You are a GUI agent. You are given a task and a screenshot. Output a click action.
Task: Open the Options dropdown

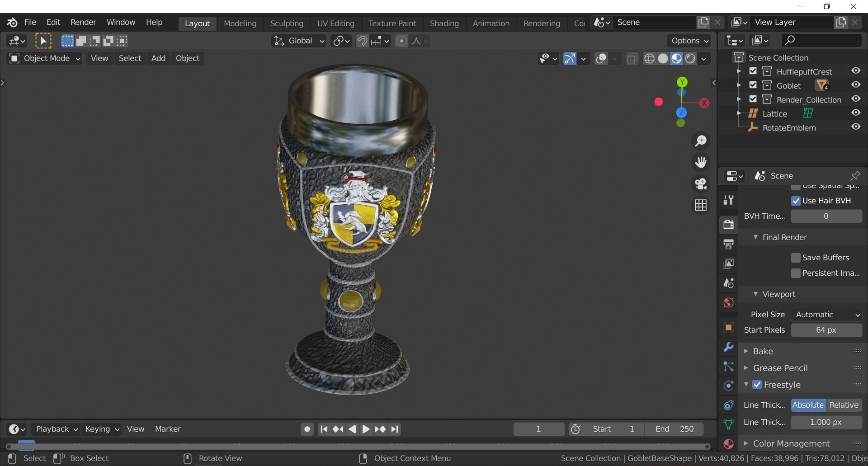tap(689, 41)
